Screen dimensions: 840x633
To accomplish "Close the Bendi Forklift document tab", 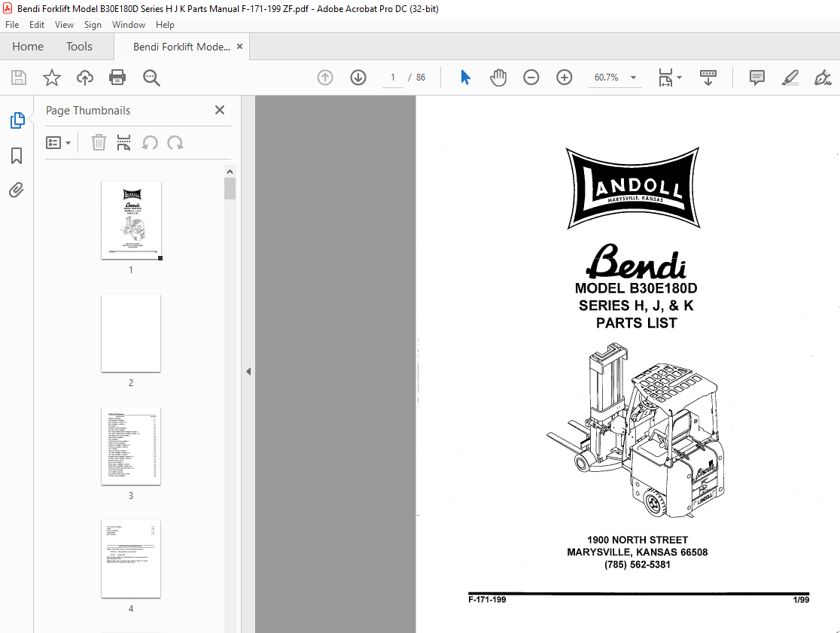I will pyautogui.click(x=239, y=47).
